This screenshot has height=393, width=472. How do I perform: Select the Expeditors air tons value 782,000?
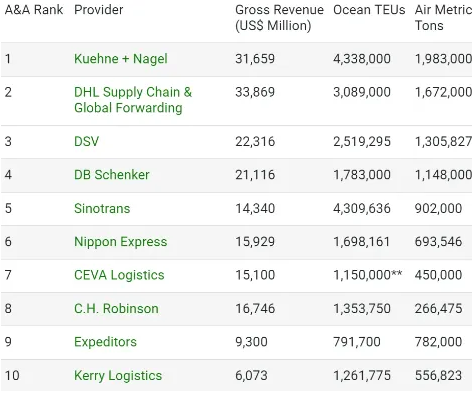coord(438,342)
